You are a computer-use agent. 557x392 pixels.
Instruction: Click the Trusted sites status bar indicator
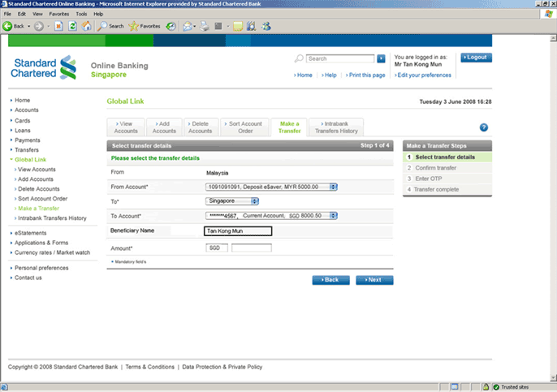(x=511, y=387)
